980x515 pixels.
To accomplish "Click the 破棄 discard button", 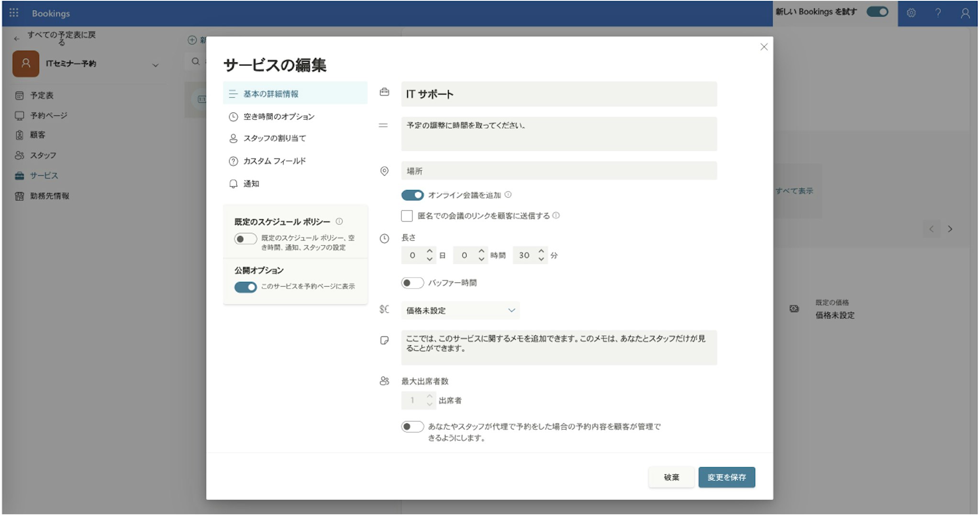I will (x=671, y=477).
